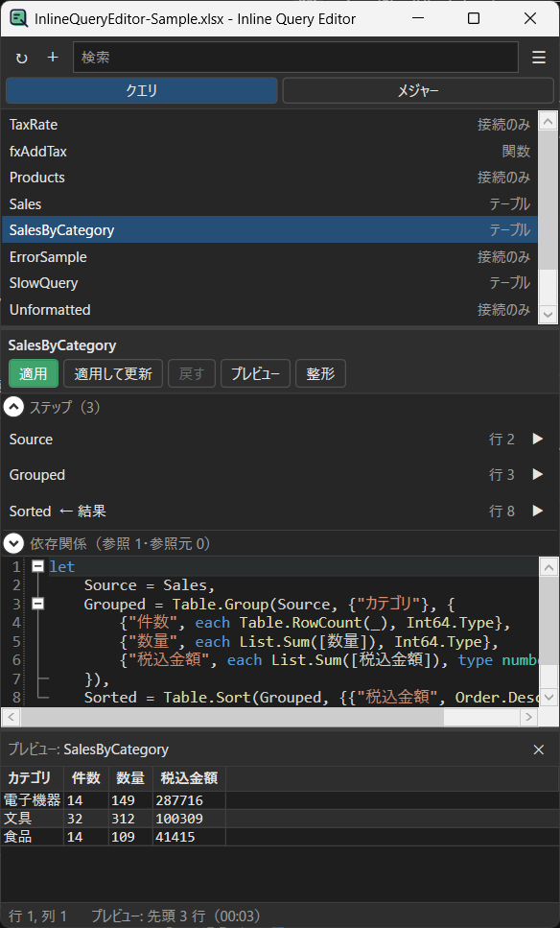560x928 pixels.
Task: Select the Source step row
Action: tap(278, 440)
